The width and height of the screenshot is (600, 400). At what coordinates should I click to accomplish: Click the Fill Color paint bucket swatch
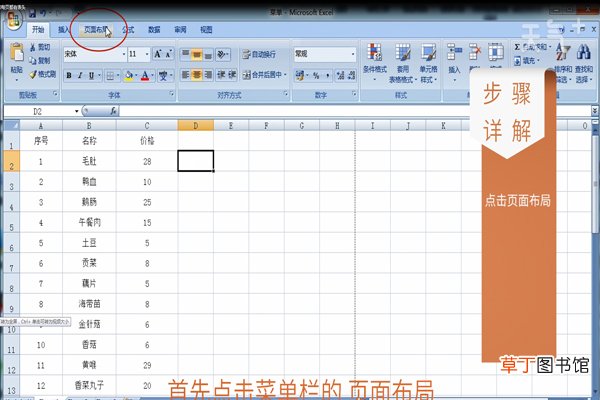coord(129,76)
